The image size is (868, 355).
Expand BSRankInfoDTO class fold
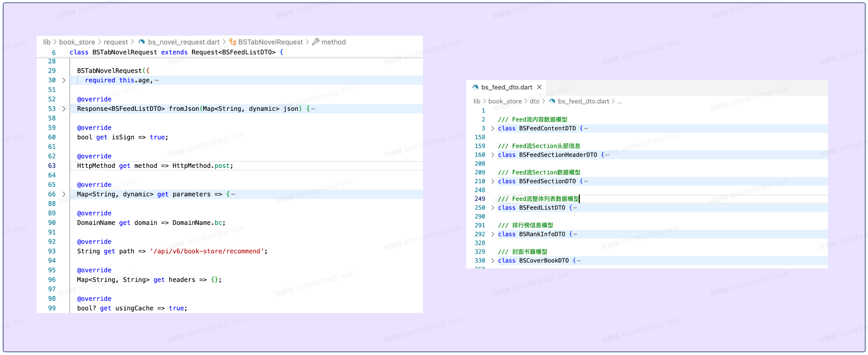coord(493,234)
